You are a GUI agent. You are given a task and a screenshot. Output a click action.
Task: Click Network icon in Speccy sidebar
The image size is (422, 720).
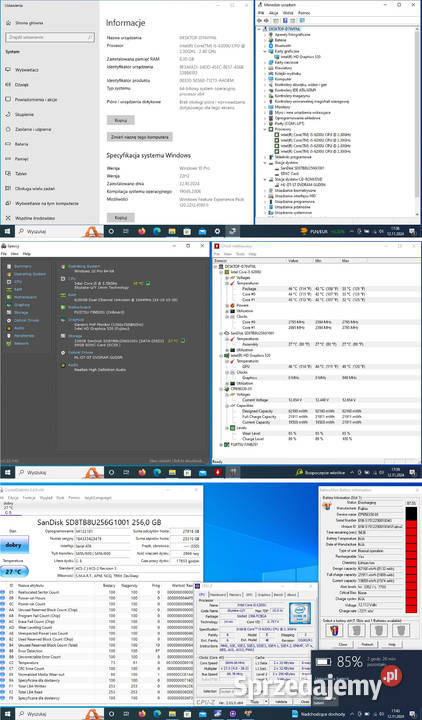9,343
